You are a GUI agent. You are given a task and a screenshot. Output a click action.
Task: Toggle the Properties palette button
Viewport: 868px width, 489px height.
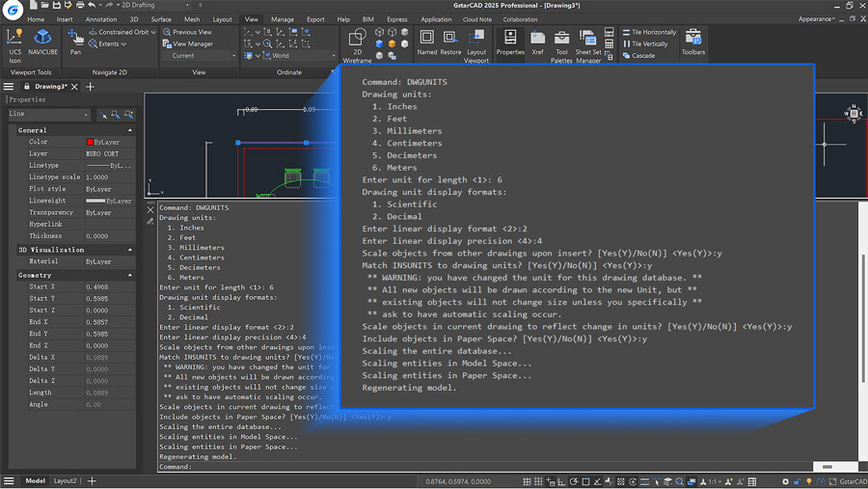[510, 42]
